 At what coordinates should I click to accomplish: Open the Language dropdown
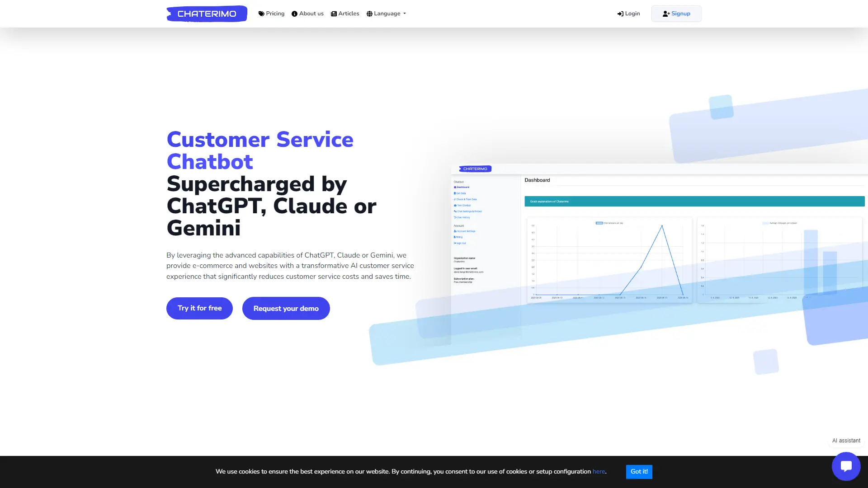pos(387,14)
